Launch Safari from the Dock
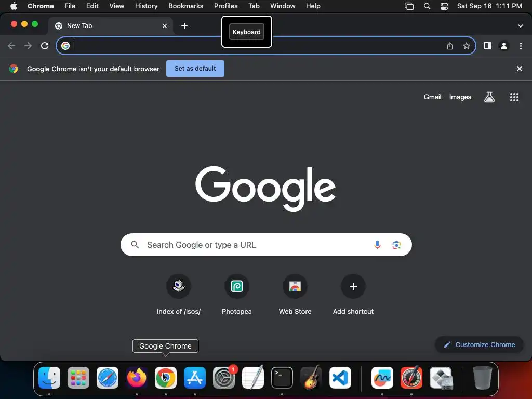The height and width of the screenshot is (399, 532). (x=108, y=378)
